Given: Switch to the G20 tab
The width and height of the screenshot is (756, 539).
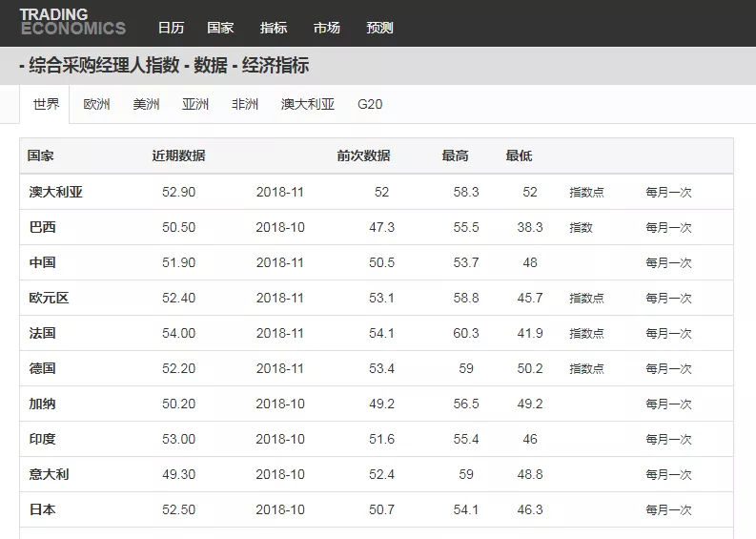Looking at the screenshot, I should pyautogui.click(x=370, y=104).
